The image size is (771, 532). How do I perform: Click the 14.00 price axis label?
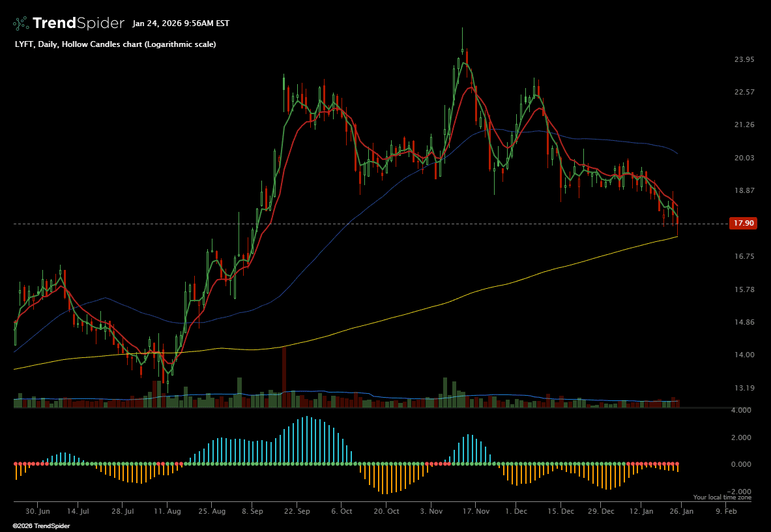[x=744, y=355]
